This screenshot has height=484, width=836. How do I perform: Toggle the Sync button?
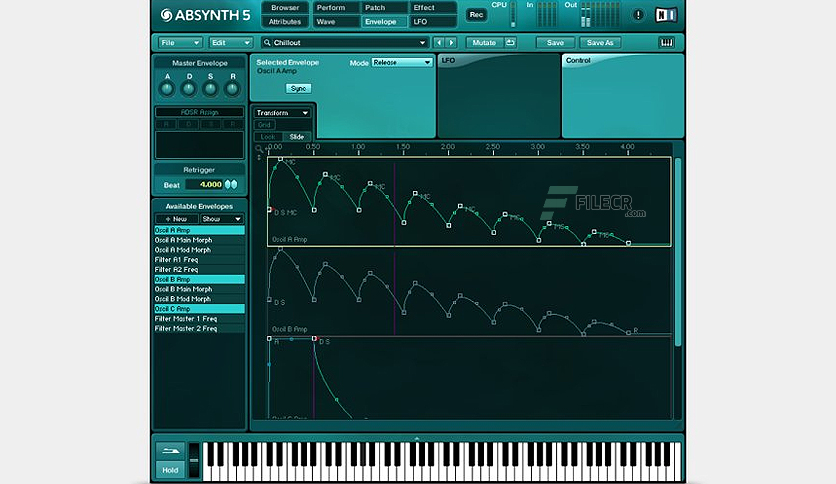299,88
